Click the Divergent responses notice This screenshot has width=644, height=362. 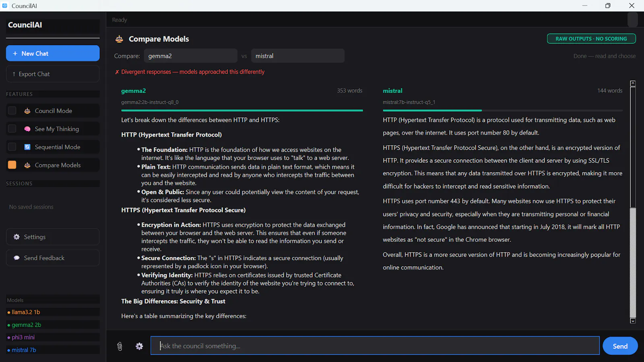click(190, 72)
